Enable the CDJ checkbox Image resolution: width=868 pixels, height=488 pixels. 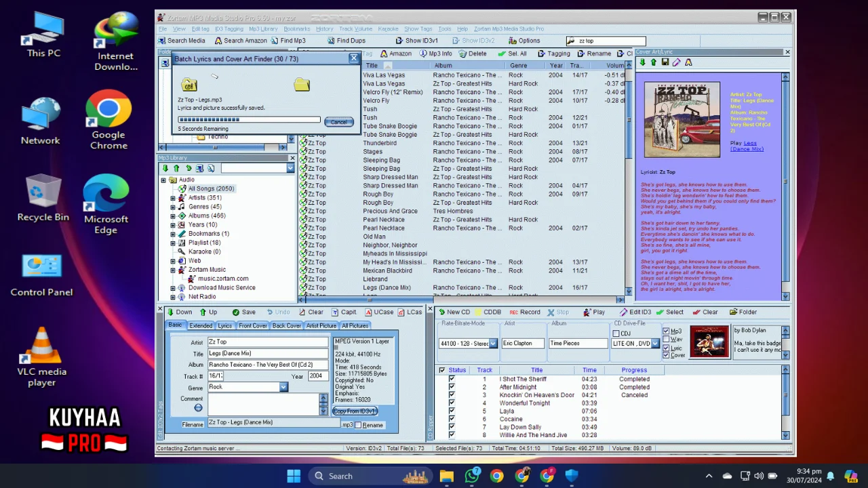(x=616, y=333)
